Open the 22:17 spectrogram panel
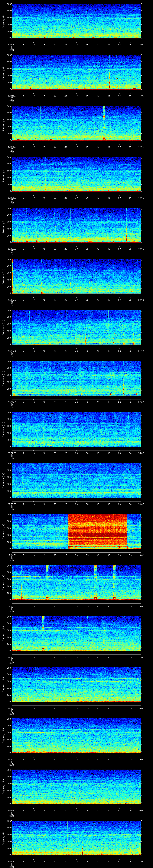Viewport: 153px width, 868px height. click(x=76, y=174)
